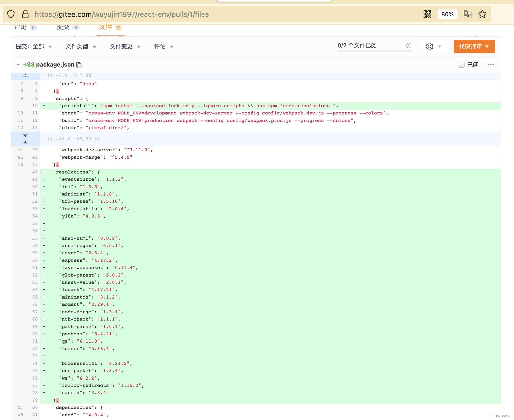This screenshot has width=514, height=420.
Task: Click the 80% zoom level indicator
Action: click(x=447, y=14)
